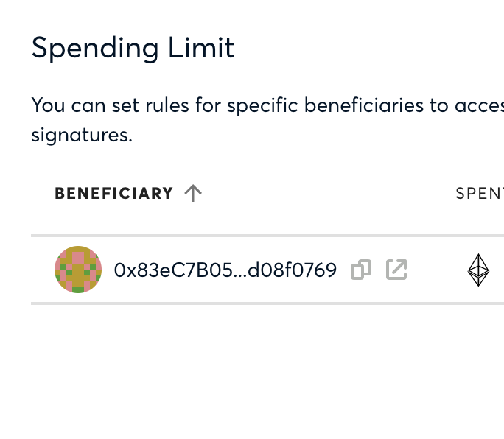Viewport: 504px width, 439px height.
Task: Copy the beneficiary address to clipboard
Action: coord(360,270)
